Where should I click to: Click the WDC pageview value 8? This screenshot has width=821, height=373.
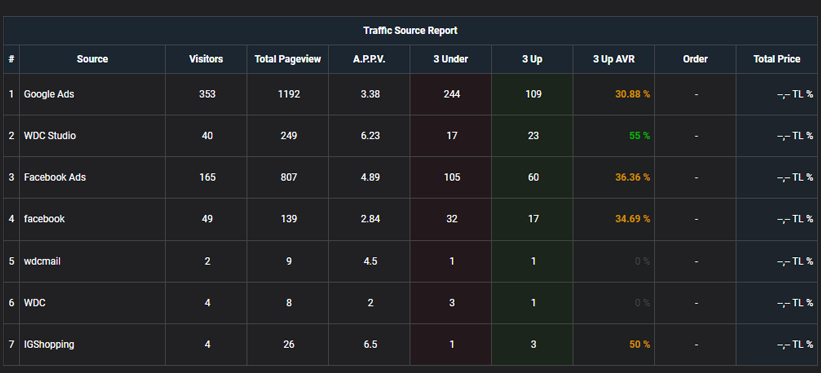[x=289, y=303]
